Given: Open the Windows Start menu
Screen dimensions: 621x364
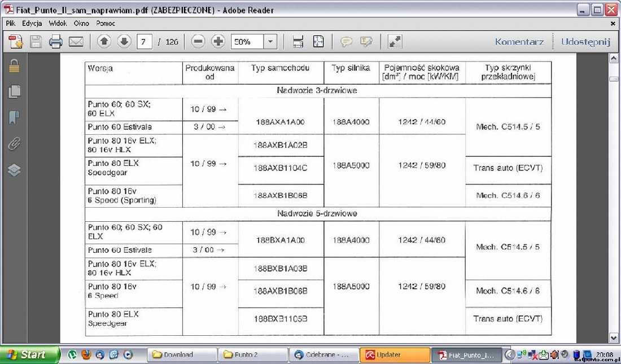Looking at the screenshot, I should (29, 354).
